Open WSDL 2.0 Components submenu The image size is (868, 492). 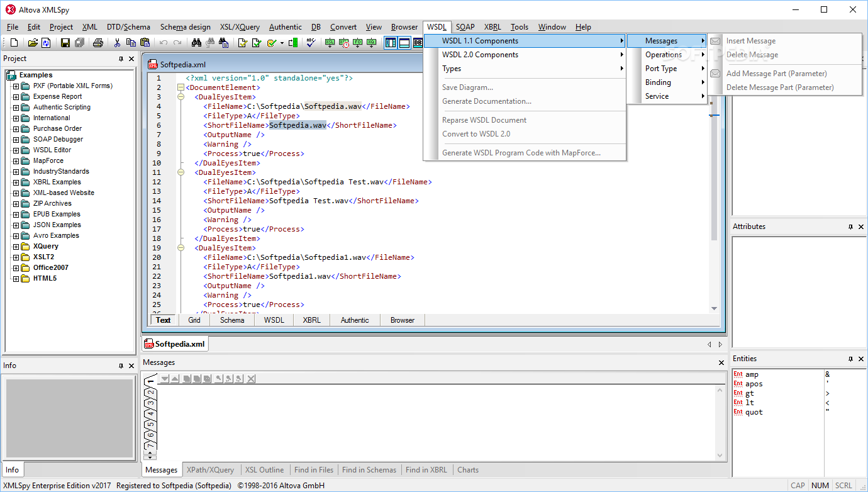525,55
